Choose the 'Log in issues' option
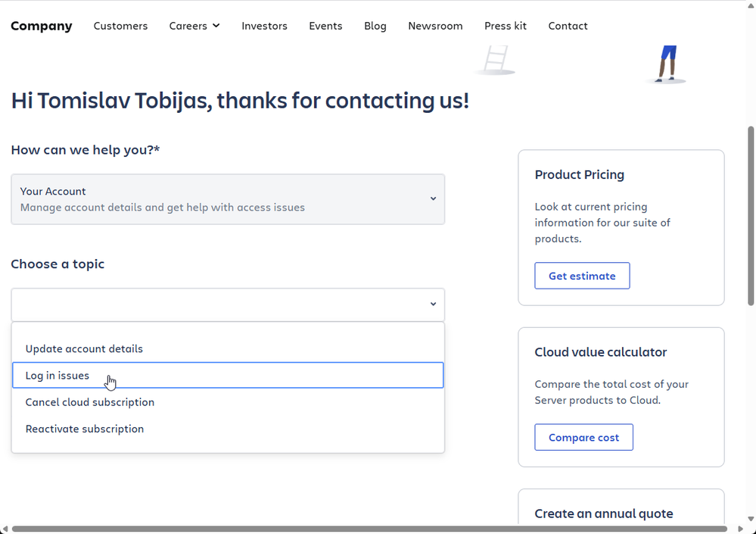This screenshot has height=534, width=756. [58, 376]
